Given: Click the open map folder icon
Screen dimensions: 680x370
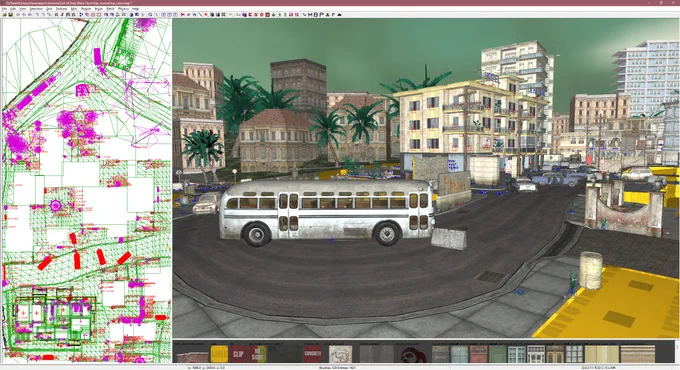Looking at the screenshot, I should tap(4, 14).
